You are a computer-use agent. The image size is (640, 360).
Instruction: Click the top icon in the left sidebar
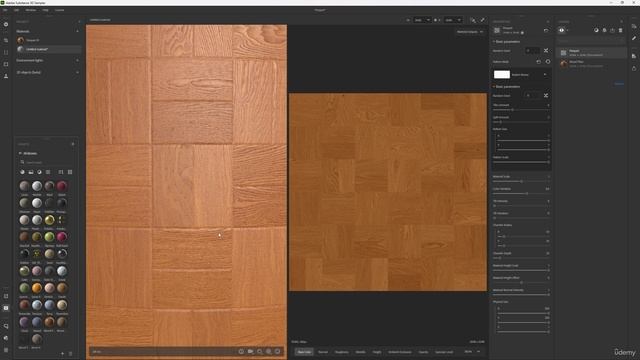pos(6,24)
